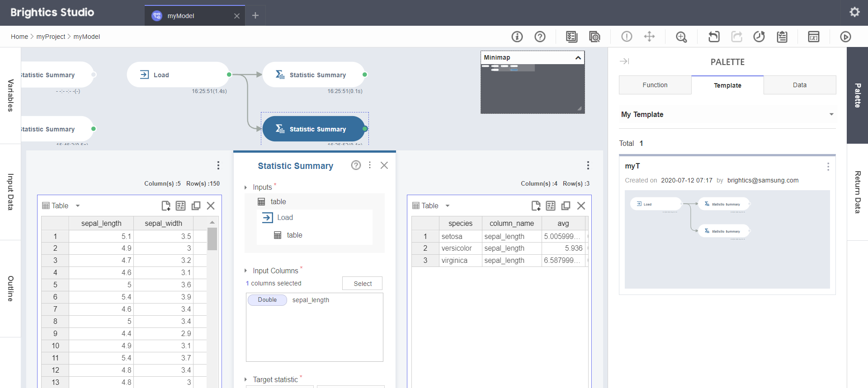Viewport: 868px width, 388px height.
Task: Close the Statistic Summary properties panel
Action: pyautogui.click(x=384, y=165)
